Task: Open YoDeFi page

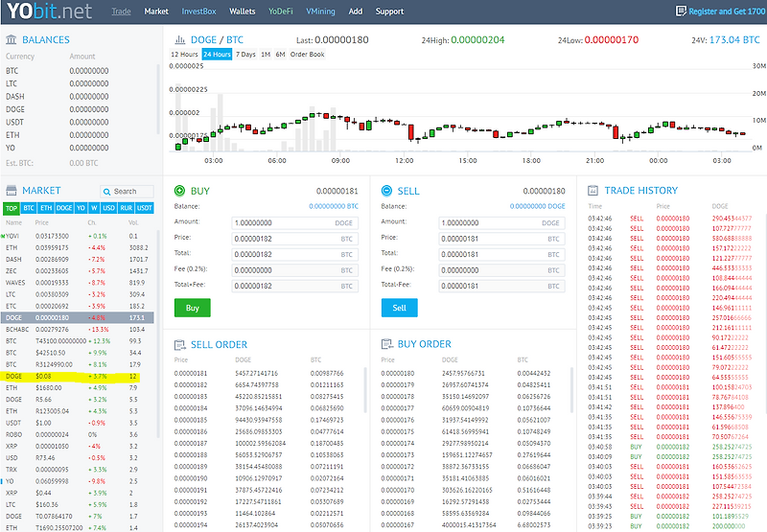Action: (280, 11)
